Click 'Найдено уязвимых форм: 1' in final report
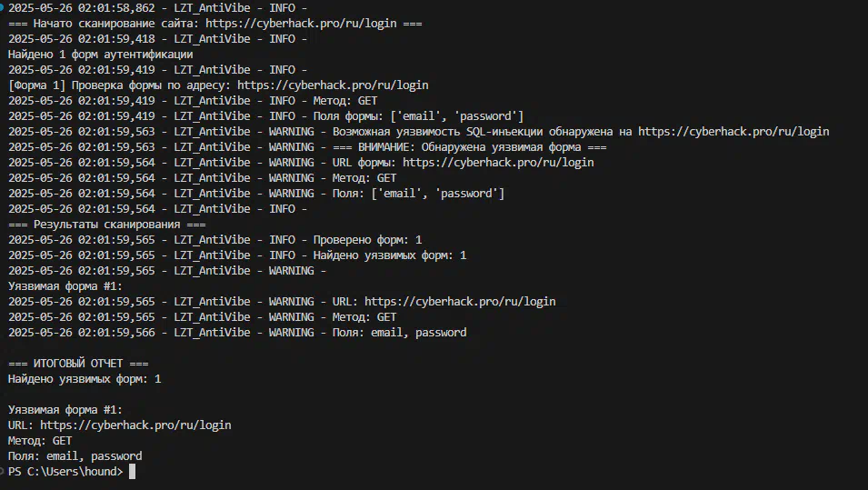This screenshot has height=490, width=868. (85, 379)
